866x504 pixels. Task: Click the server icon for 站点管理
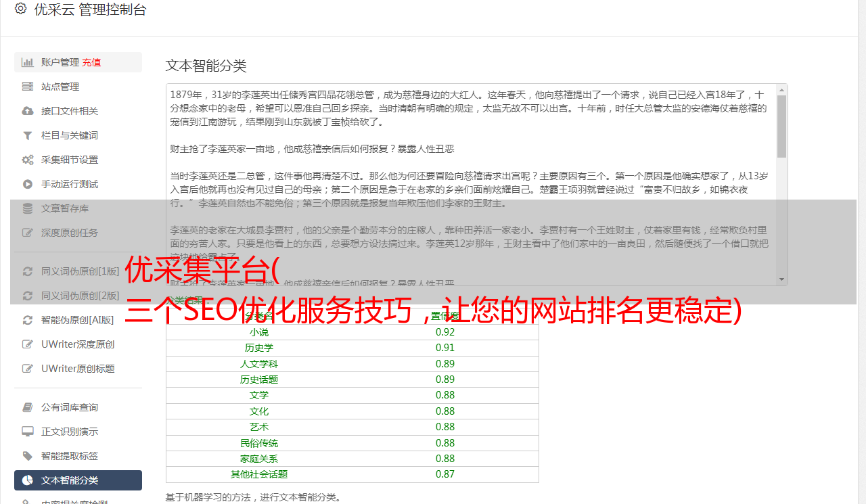coord(28,87)
